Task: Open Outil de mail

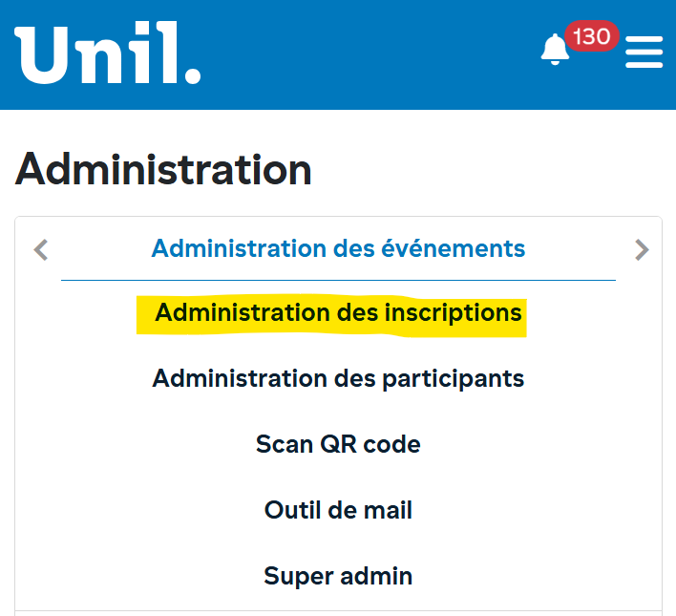Action: pos(338,510)
